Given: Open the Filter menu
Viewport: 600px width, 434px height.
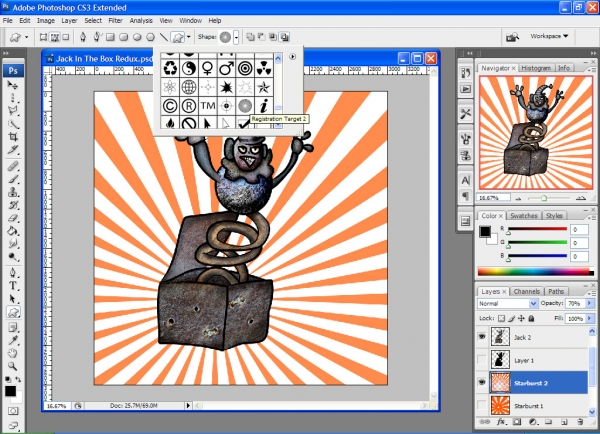Looking at the screenshot, I should point(116,21).
